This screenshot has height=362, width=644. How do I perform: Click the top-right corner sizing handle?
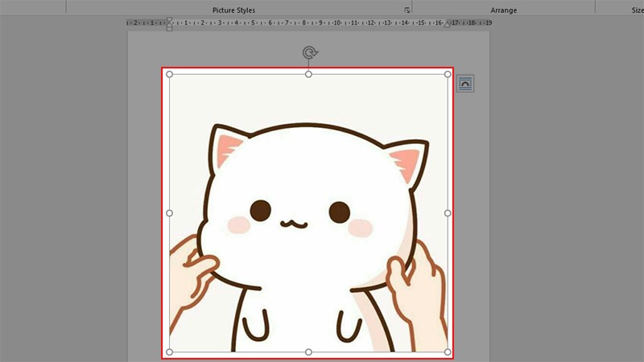tap(448, 74)
